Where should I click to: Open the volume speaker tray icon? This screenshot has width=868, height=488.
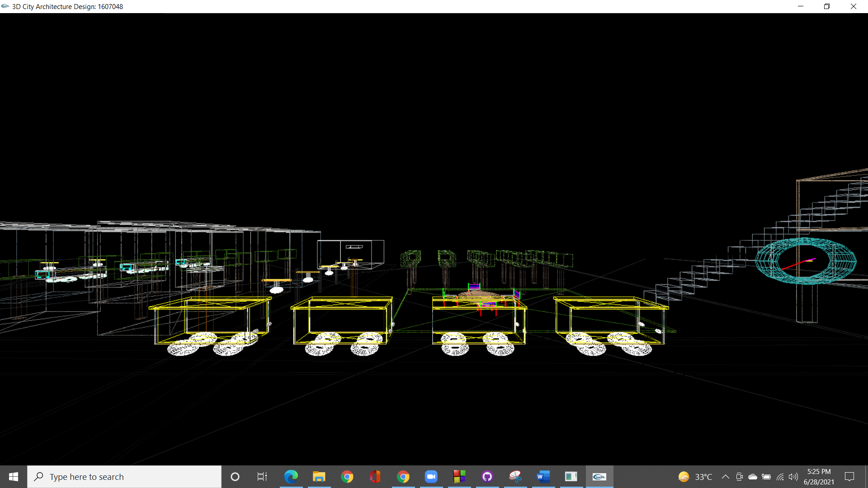tap(793, 477)
